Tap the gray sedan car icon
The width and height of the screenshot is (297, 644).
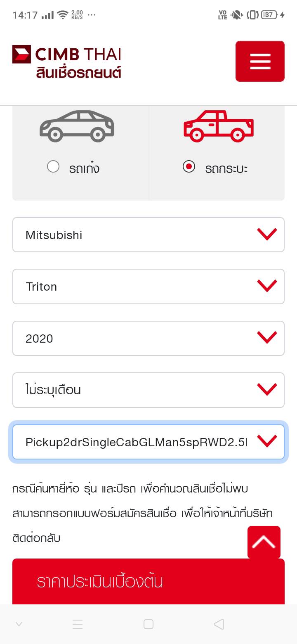tap(77, 125)
